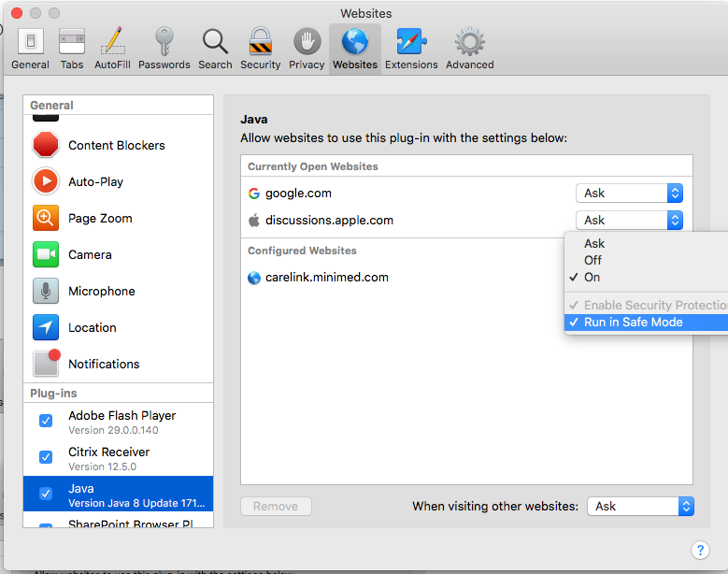The height and width of the screenshot is (574, 728).
Task: Open the 'When visiting other websites' dropdown
Action: [641, 506]
